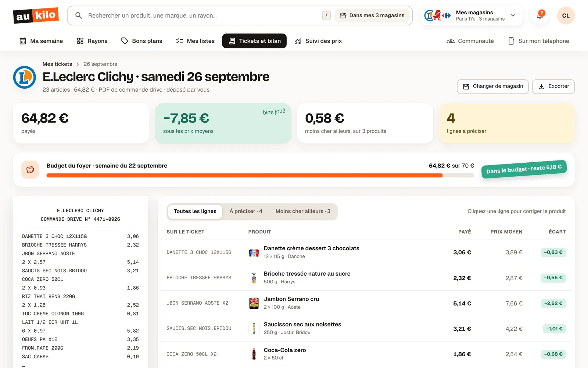Open Suivi des prix page
This screenshot has width=588, height=368.
318,41
